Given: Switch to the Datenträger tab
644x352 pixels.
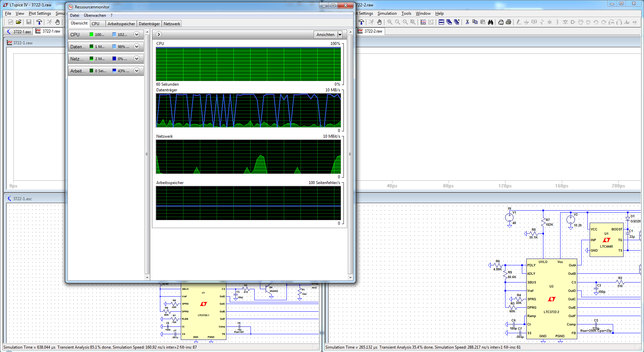Looking at the screenshot, I should (x=149, y=24).
